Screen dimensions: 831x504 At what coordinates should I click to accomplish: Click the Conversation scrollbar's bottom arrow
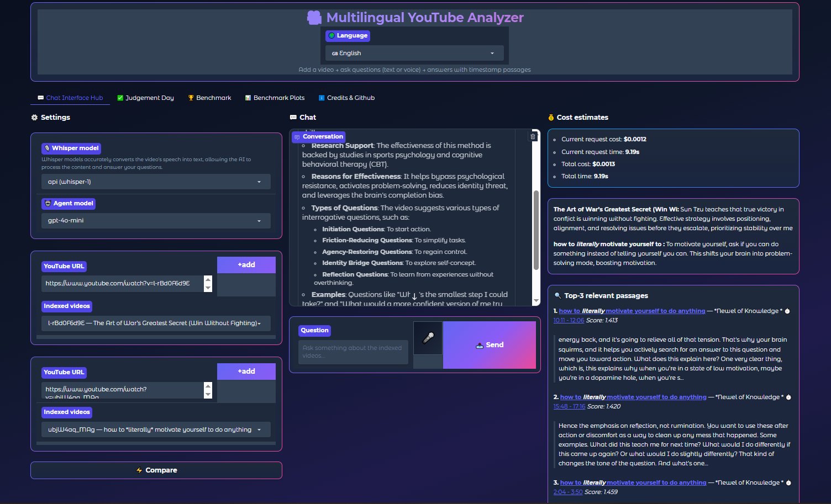[x=536, y=301]
